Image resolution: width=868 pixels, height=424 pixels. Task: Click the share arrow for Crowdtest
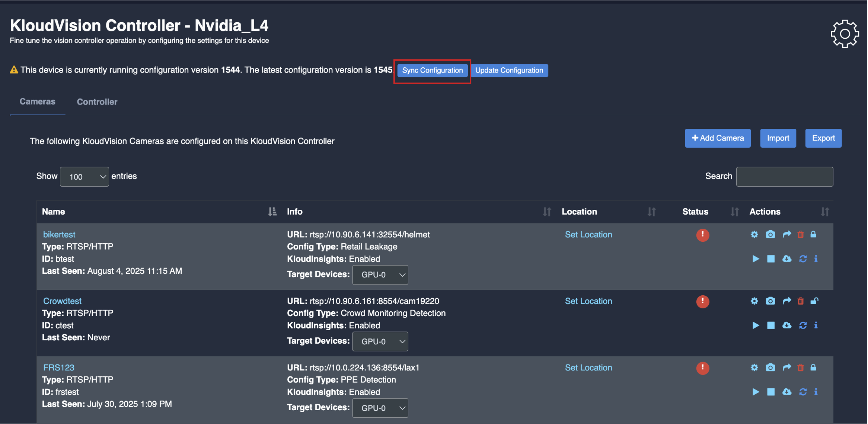[786, 301]
